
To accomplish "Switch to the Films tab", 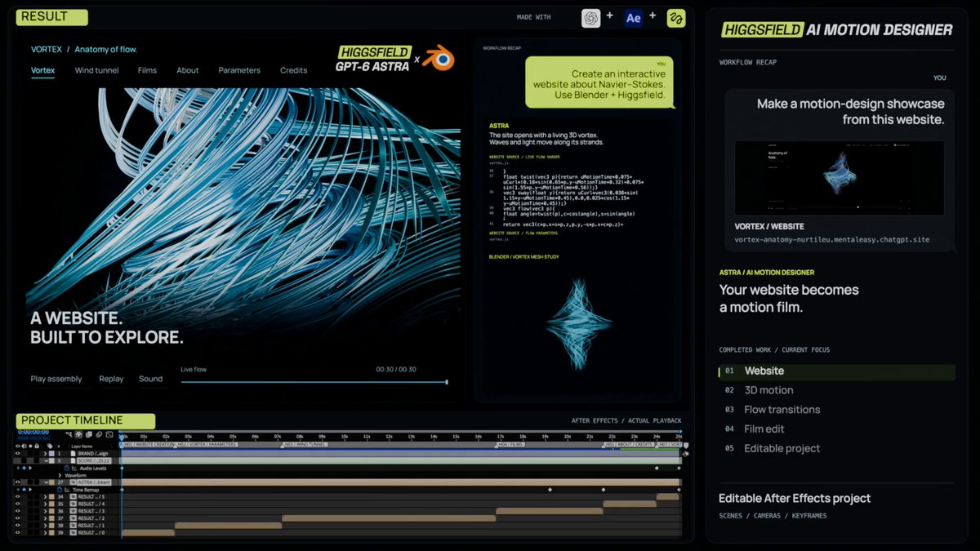I will coord(147,70).
